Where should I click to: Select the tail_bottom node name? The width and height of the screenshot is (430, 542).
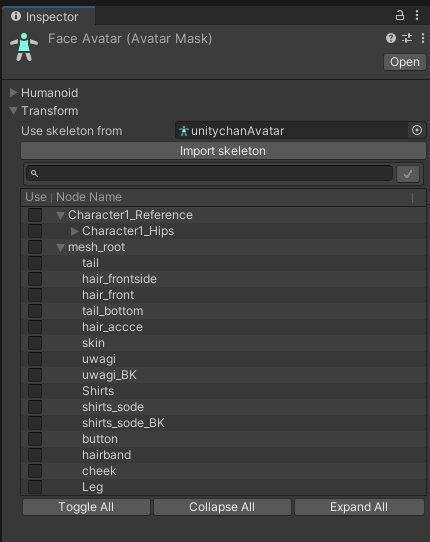click(x=113, y=311)
